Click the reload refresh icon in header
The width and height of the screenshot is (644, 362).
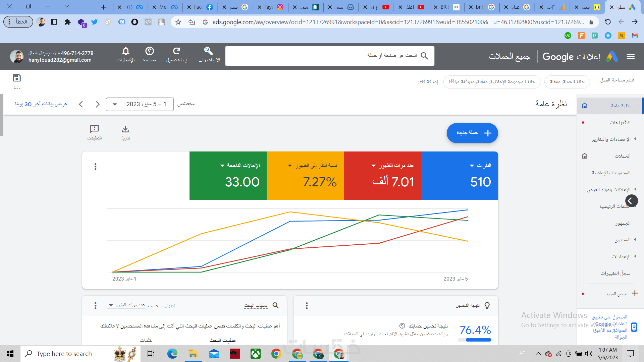176,51
